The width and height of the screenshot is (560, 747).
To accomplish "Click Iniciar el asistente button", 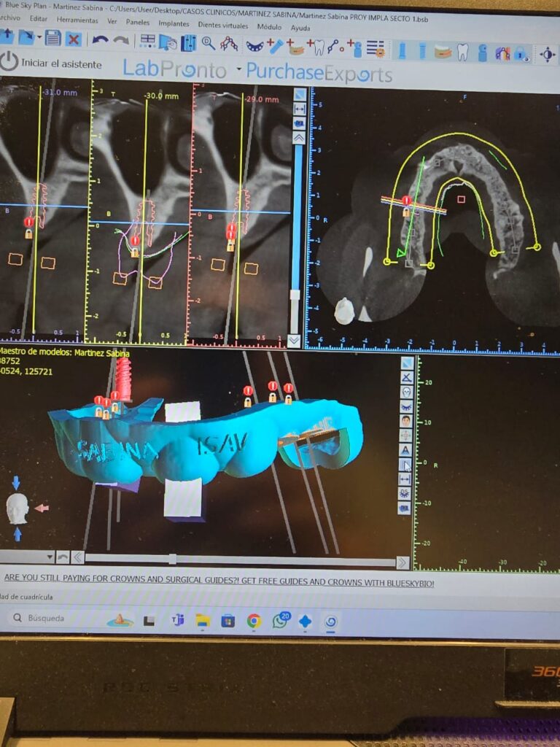I will pyautogui.click(x=51, y=63).
